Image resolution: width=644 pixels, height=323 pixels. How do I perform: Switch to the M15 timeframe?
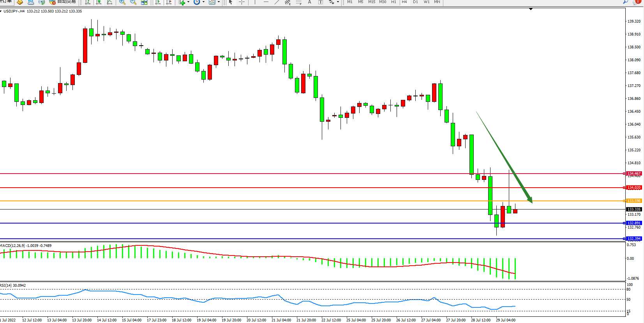point(372,2)
